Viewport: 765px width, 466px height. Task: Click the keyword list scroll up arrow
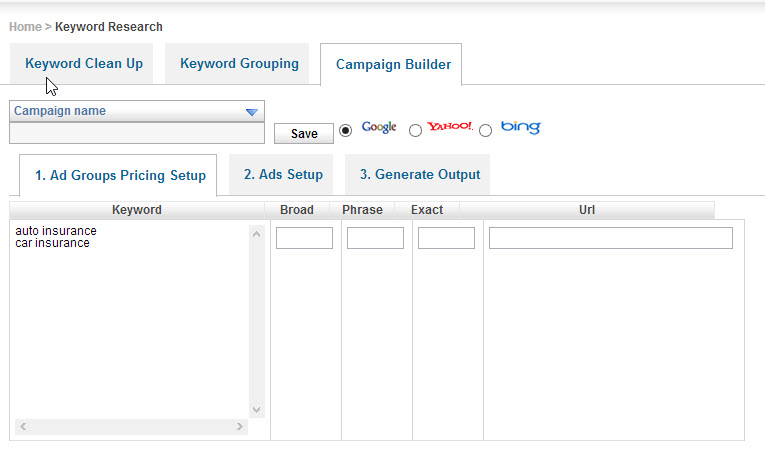[x=257, y=234]
